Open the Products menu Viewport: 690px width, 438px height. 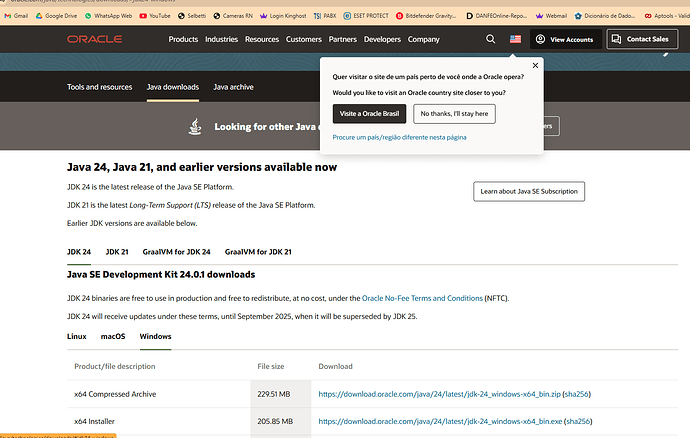183,39
